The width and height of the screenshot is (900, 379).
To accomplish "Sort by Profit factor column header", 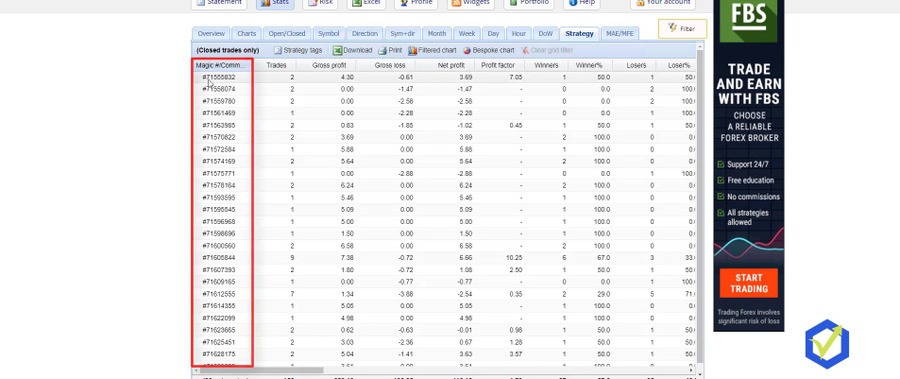I will click(498, 65).
